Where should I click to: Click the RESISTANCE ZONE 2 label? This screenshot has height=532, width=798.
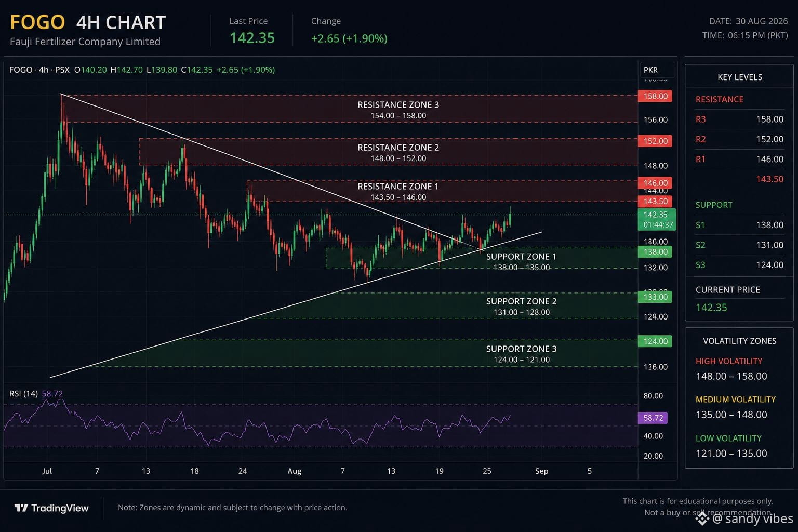(x=398, y=148)
